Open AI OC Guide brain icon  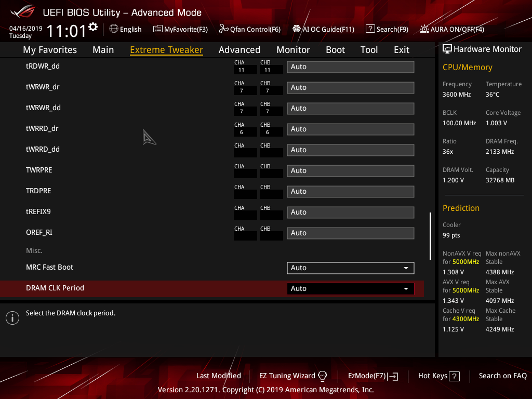[297, 29]
